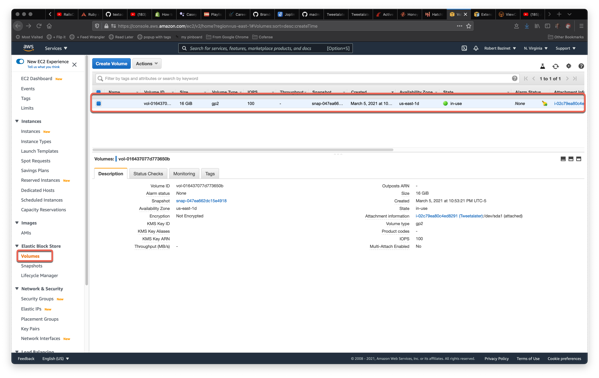Collapse the Images sidebar section
Image resolution: width=599 pixels, height=378 pixels.
(17, 223)
